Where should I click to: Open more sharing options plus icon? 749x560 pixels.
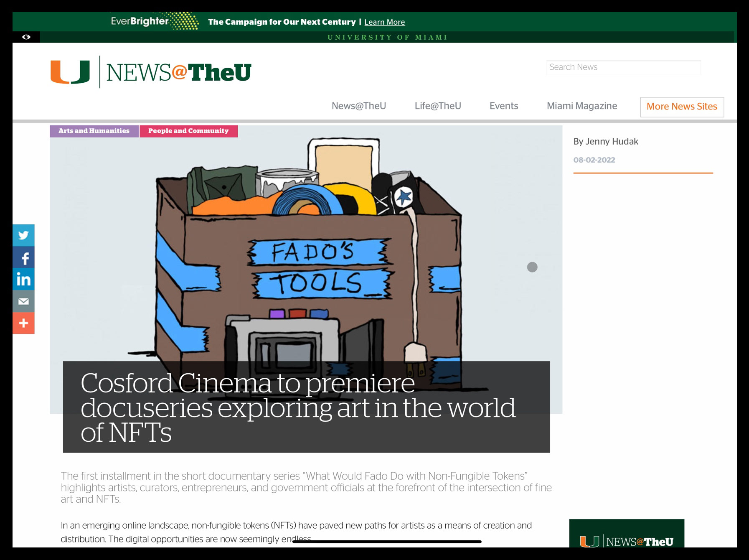click(23, 323)
